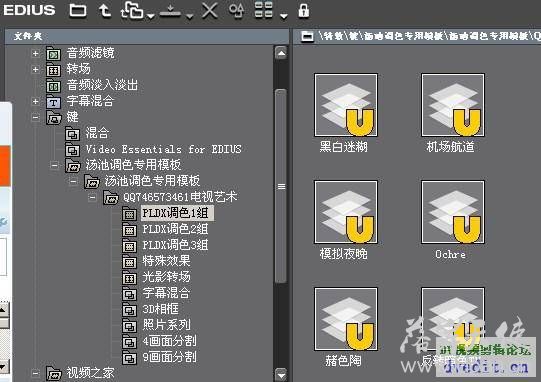This screenshot has height=382, width=541.
Task: Click the 文件夹 panel header
Action: coord(147,36)
